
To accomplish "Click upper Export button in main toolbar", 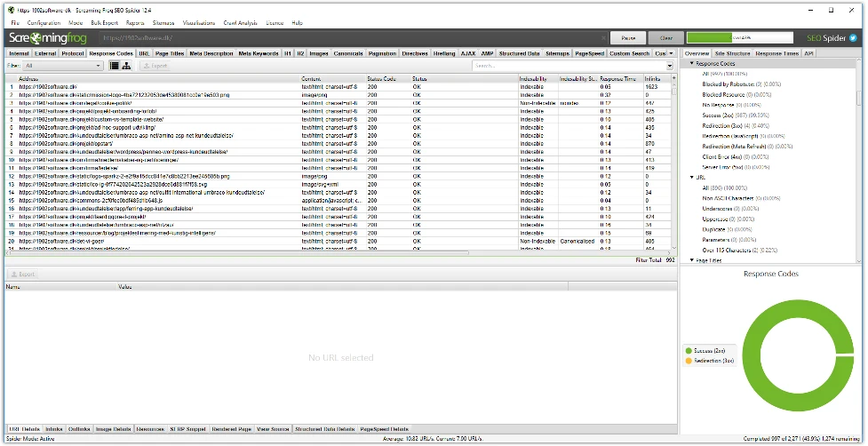I will tap(155, 66).
